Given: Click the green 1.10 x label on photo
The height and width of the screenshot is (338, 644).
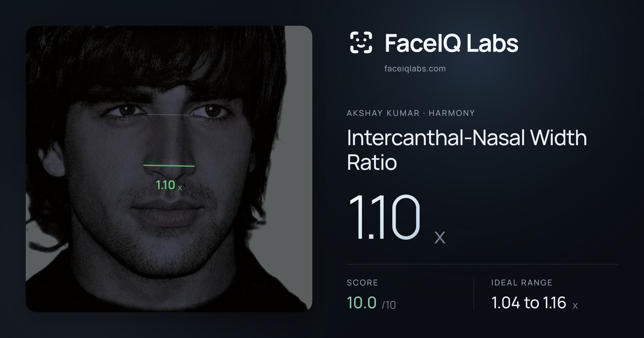Looking at the screenshot, I should [x=169, y=185].
